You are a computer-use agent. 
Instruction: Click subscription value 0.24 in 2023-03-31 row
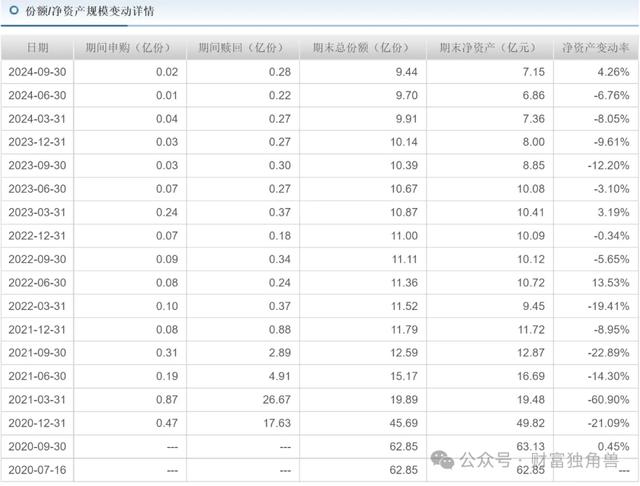click(167, 212)
